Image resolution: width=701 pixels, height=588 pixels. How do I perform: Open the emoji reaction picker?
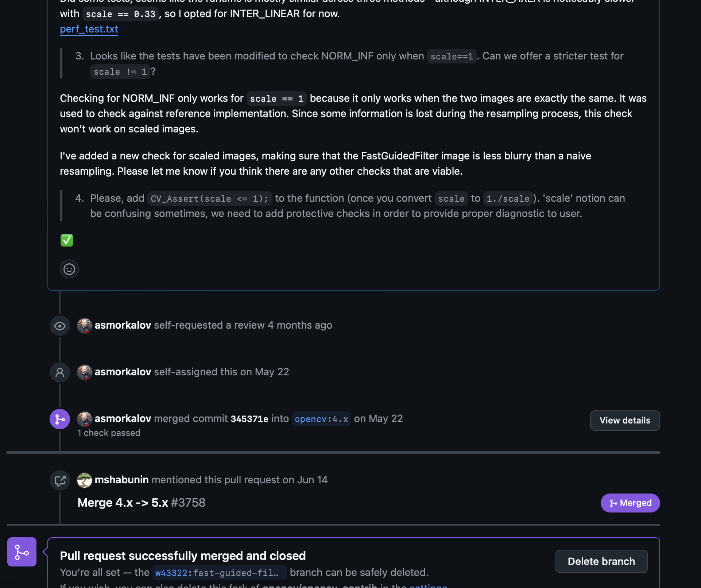(69, 269)
